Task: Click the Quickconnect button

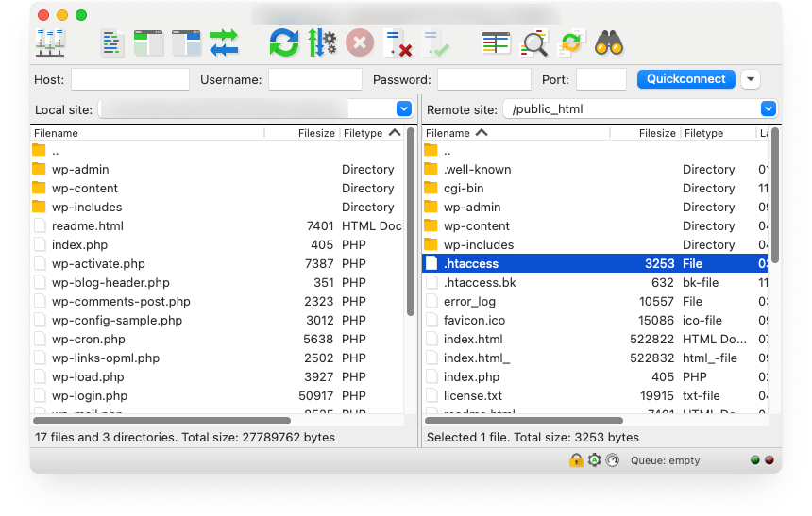Action: coord(686,79)
